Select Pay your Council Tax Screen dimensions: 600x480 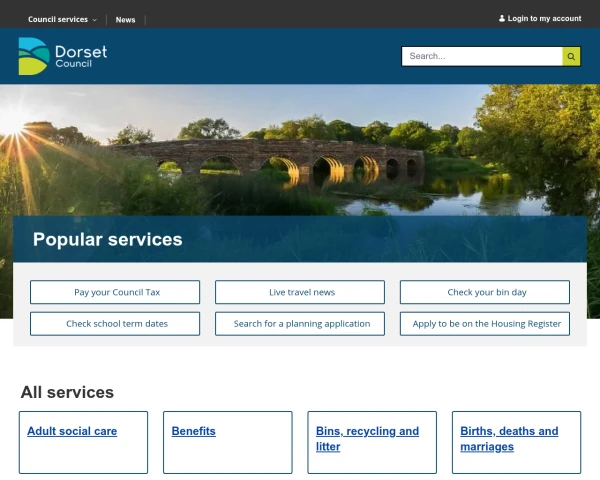click(115, 292)
